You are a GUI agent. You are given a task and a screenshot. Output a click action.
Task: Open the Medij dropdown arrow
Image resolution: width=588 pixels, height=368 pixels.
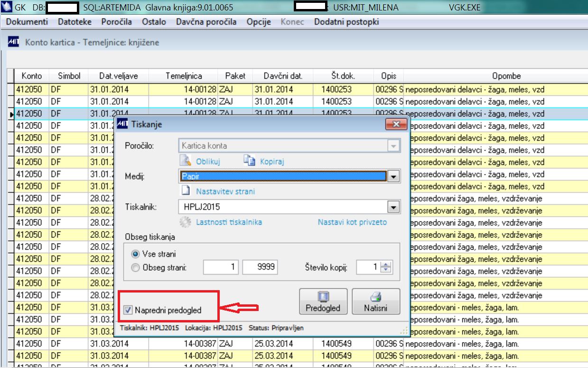tap(393, 177)
